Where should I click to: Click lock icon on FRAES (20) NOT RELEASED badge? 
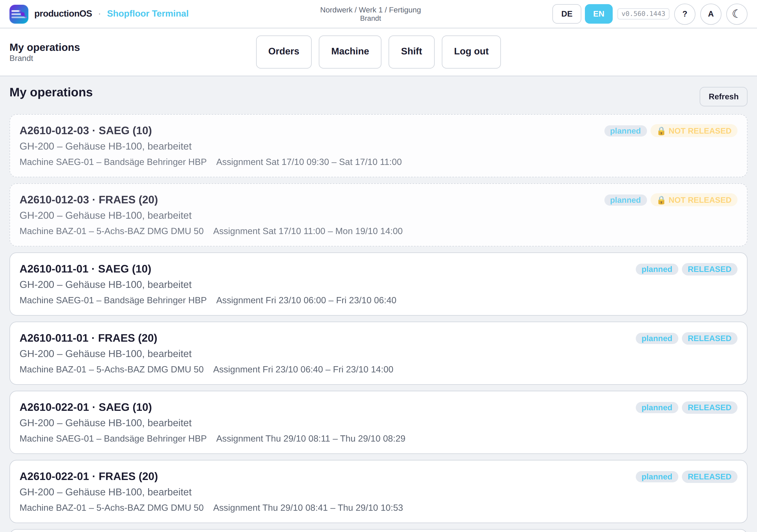(661, 200)
